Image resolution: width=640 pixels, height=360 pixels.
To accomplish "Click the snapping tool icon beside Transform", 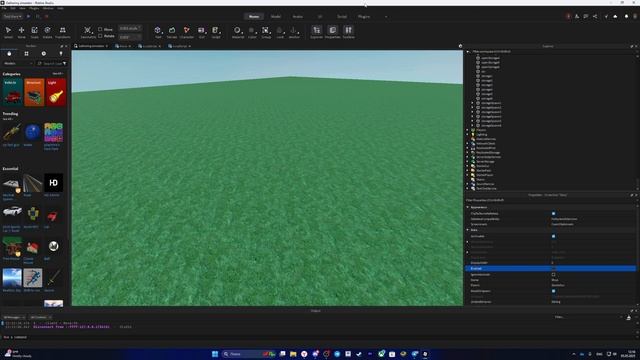I will pyautogui.click(x=87, y=32).
